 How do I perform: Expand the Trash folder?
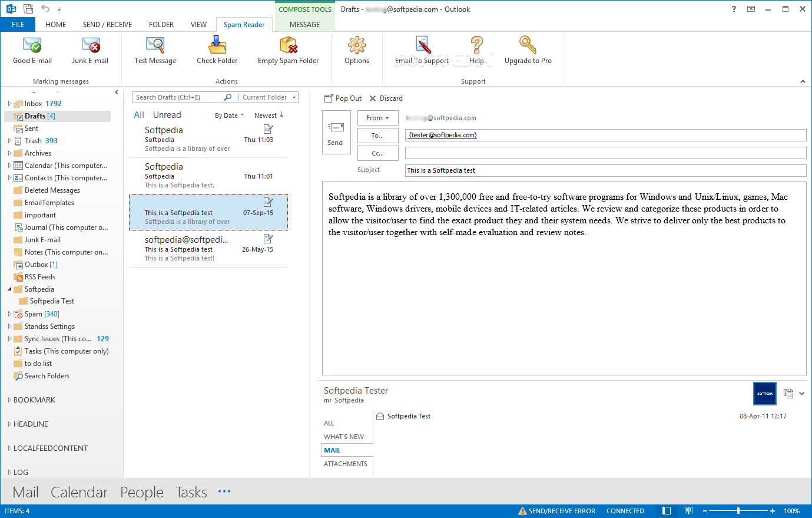9,141
